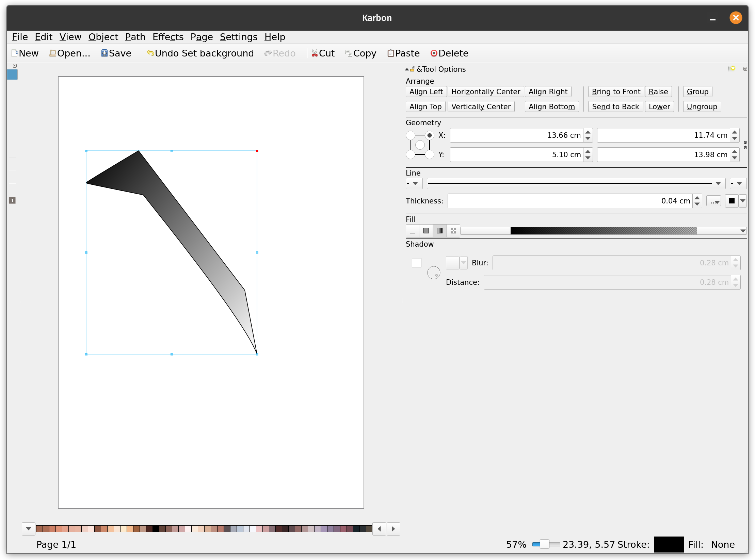Open the Effects menu
The image size is (755, 560).
[168, 36]
